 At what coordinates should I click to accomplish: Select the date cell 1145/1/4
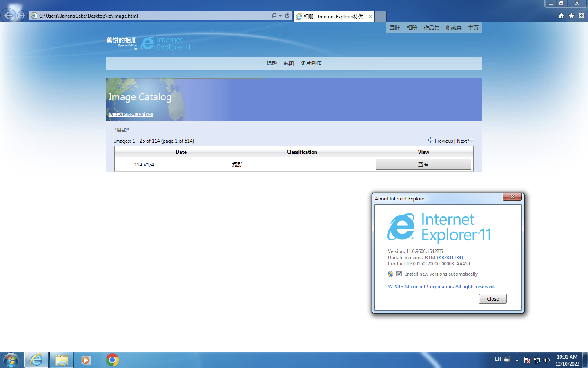[x=144, y=165]
